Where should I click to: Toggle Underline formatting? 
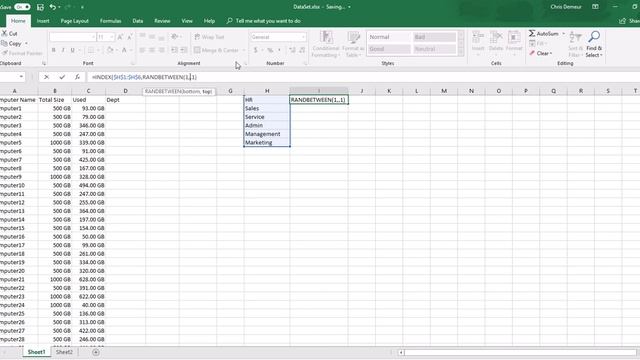[x=73, y=50]
